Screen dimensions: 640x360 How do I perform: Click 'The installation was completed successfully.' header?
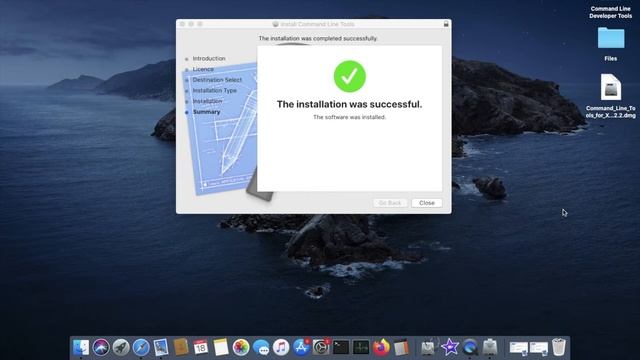coord(318,38)
